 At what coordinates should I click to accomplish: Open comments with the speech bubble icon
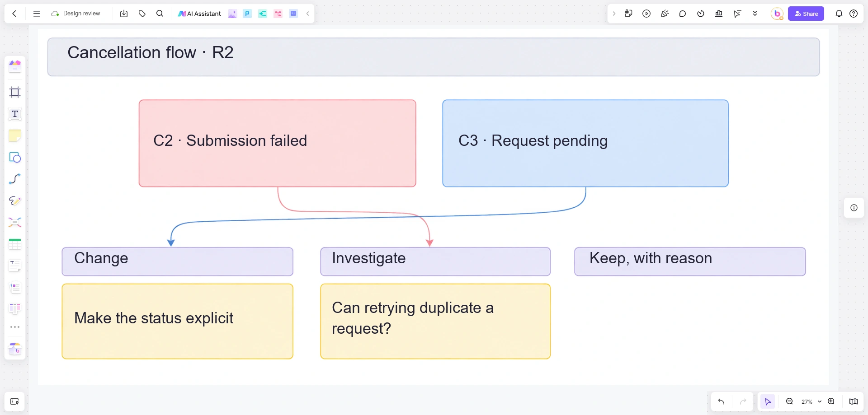click(683, 14)
